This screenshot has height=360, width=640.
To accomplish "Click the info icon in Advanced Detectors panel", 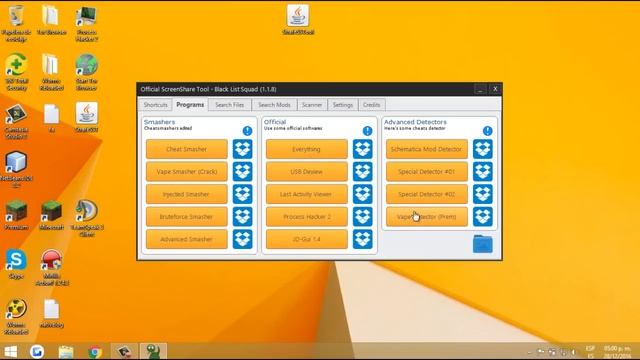I will [487, 131].
